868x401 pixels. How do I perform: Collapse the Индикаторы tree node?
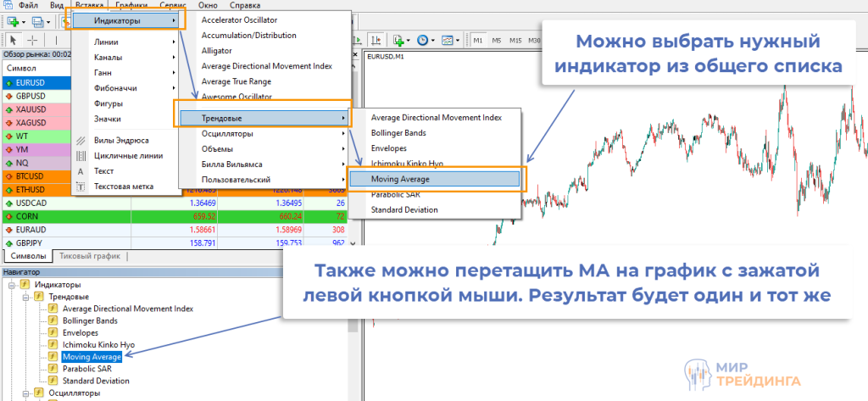[13, 285]
